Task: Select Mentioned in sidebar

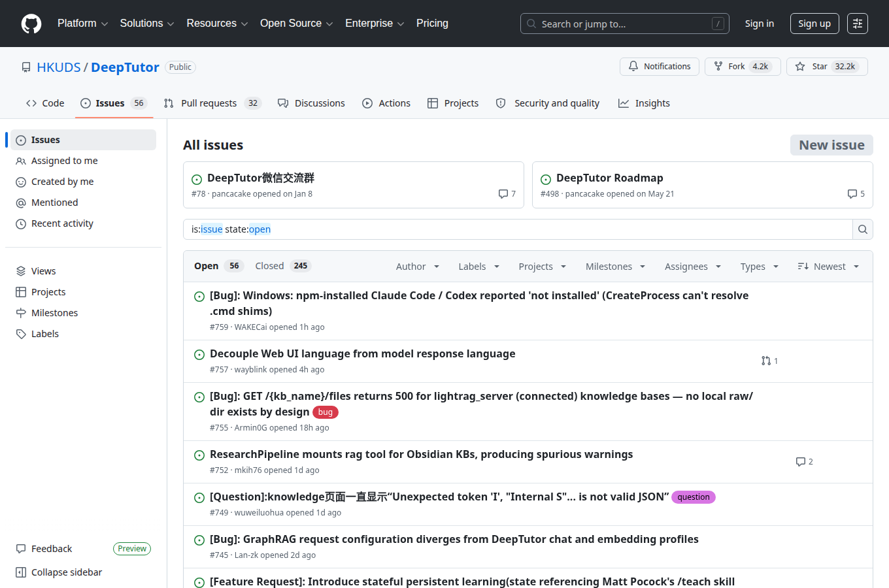Action: coord(83,203)
